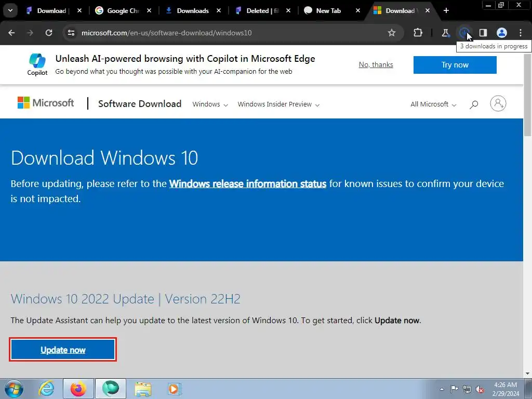This screenshot has width=532, height=399.
Task: Click the Microsoft logo
Action: coord(46,103)
